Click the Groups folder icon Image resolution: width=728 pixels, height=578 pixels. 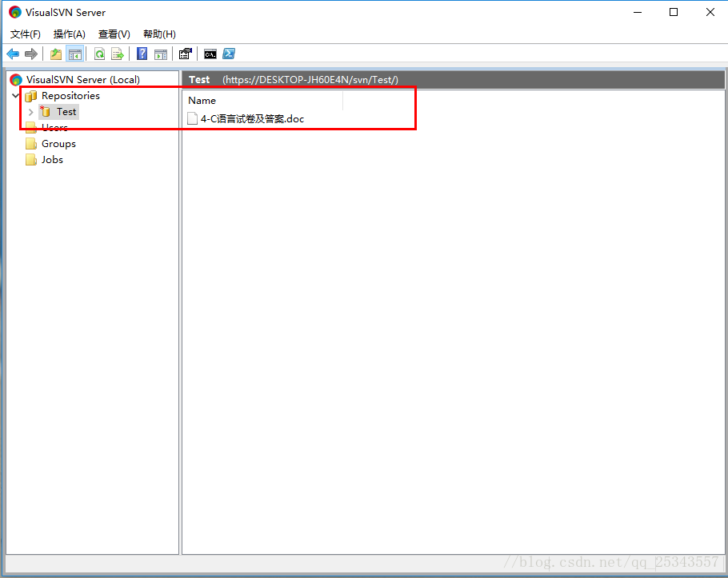(x=31, y=144)
